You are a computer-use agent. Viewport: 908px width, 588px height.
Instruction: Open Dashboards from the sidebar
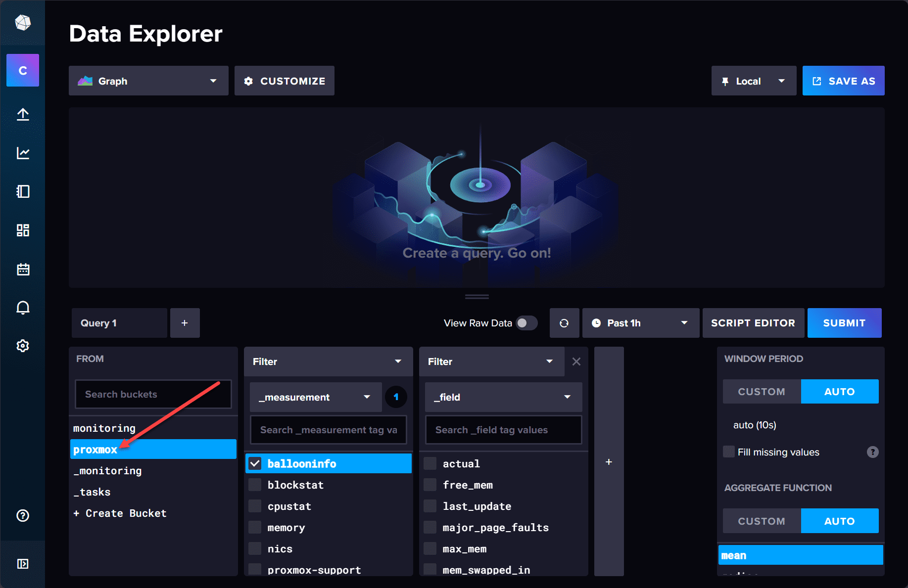tap(22, 230)
